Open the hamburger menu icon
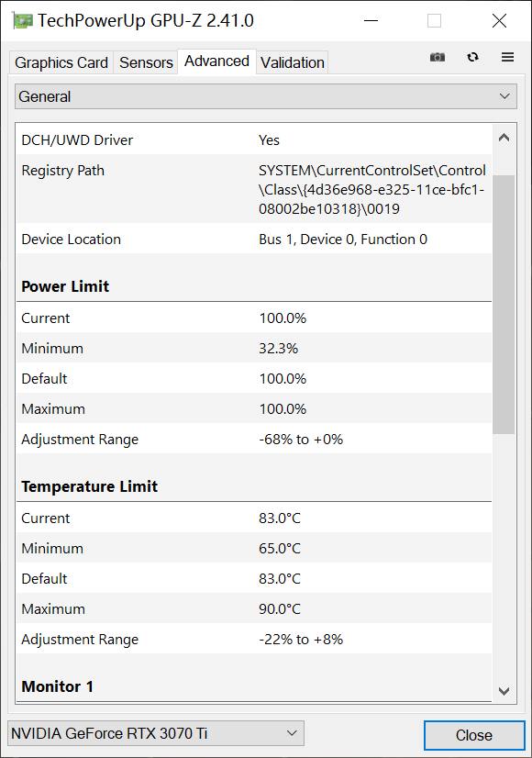The width and height of the screenshot is (532, 758). coord(507,57)
